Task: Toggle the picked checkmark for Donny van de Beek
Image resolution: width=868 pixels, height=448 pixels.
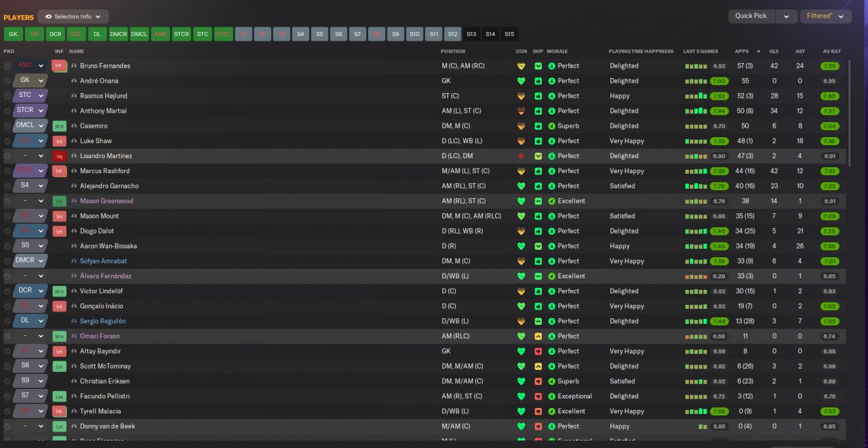Action: [x=7, y=426]
